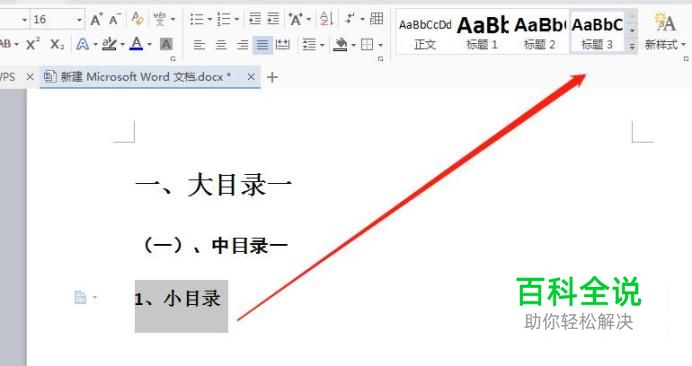The image size is (692, 366).
Task: Click the phonetic guide (文) icon
Action: 159,19
